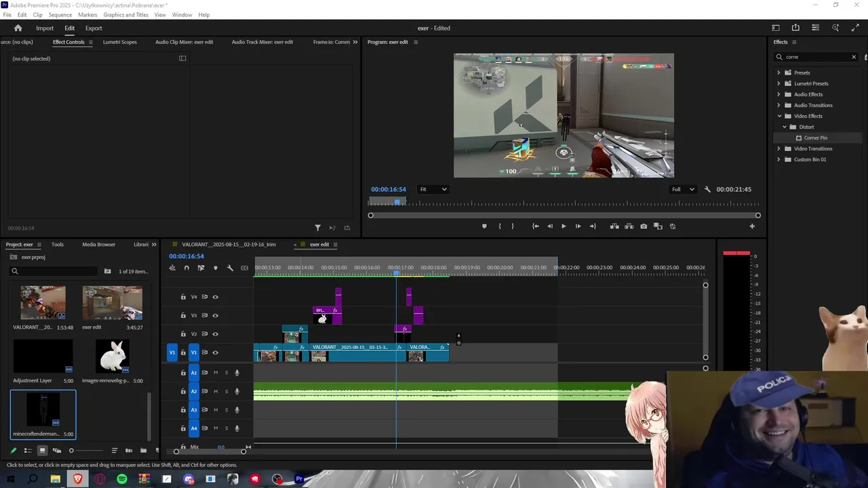
Task: Enable voice-over record on A3 track
Action: [x=237, y=410]
